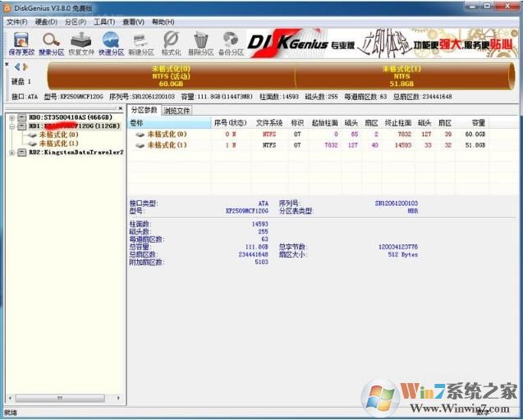Expand the HD0:ST3500418AS disk node
The width and height of the screenshot is (523, 420).
pyautogui.click(x=12, y=117)
